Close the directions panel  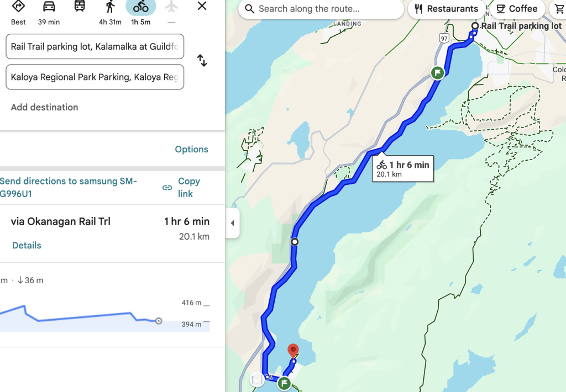(x=202, y=7)
